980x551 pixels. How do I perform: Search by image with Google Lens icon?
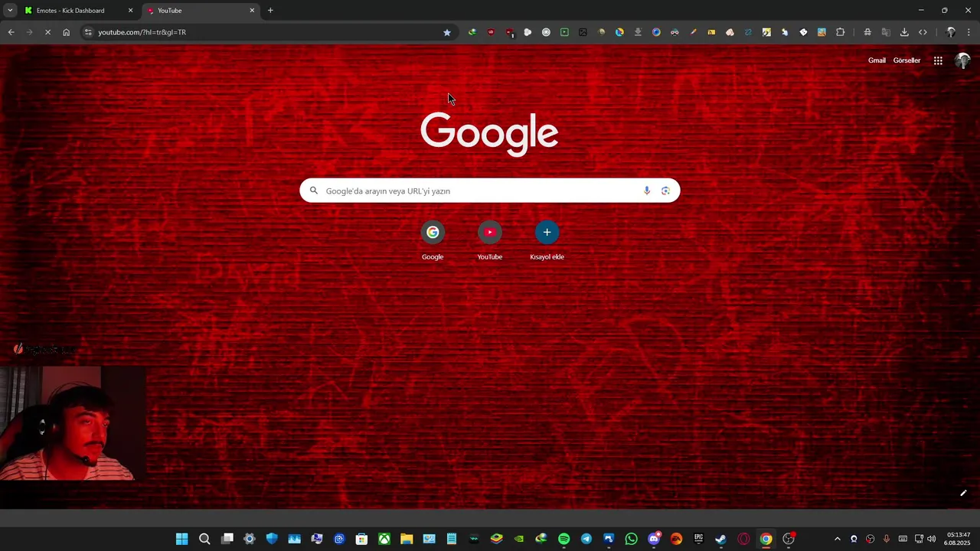(665, 191)
